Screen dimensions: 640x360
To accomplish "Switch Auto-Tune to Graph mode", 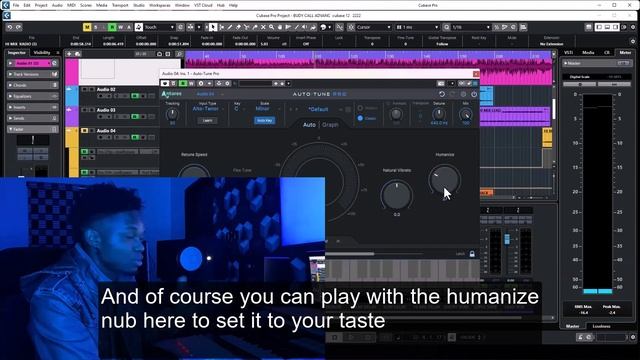I will tap(330, 125).
